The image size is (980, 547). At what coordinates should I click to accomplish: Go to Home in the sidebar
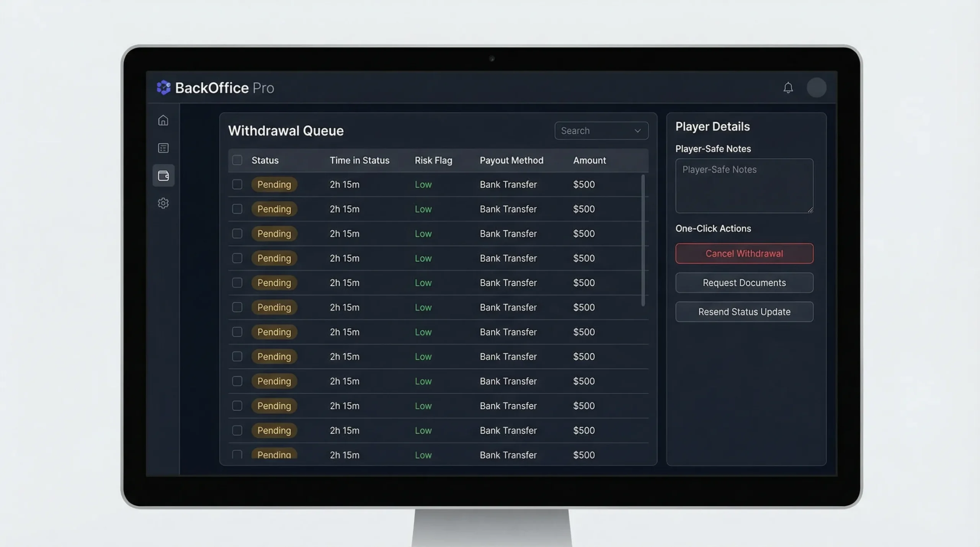click(x=163, y=120)
